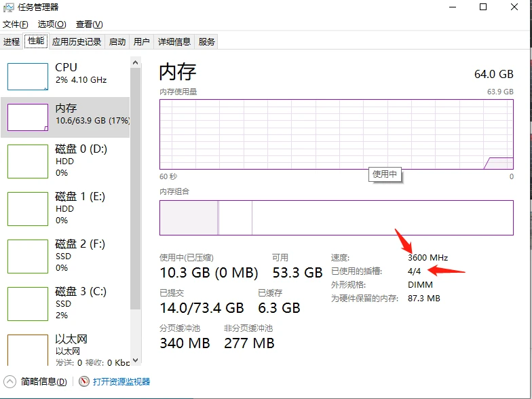Image resolution: width=532 pixels, height=399 pixels.
Task: Open the 选项(O) menu
Action: click(52, 24)
